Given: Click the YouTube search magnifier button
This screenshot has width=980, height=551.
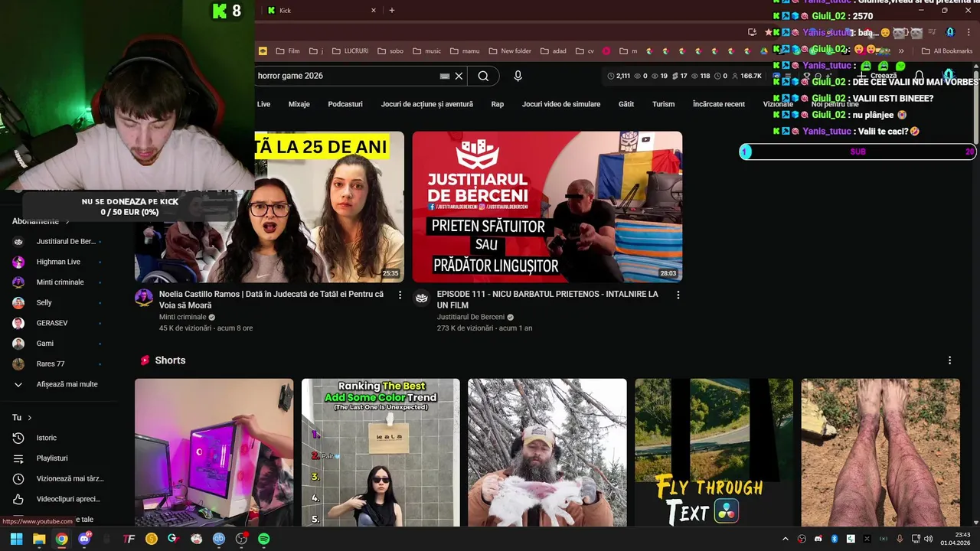Looking at the screenshot, I should click(483, 76).
